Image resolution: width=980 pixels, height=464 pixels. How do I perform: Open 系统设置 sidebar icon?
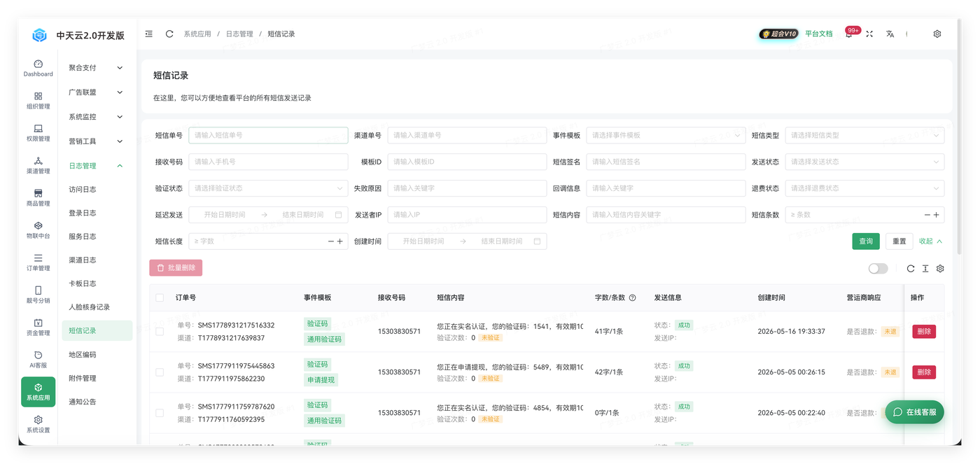[38, 424]
